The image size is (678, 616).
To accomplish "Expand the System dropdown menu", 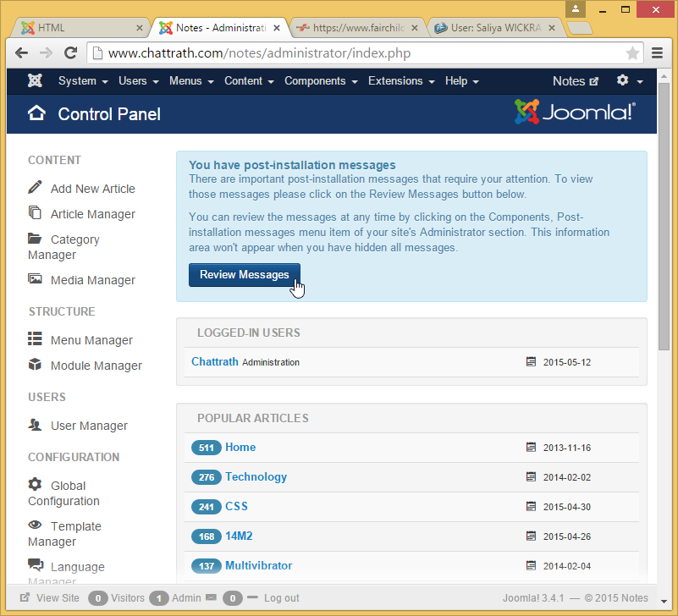I will [x=83, y=81].
